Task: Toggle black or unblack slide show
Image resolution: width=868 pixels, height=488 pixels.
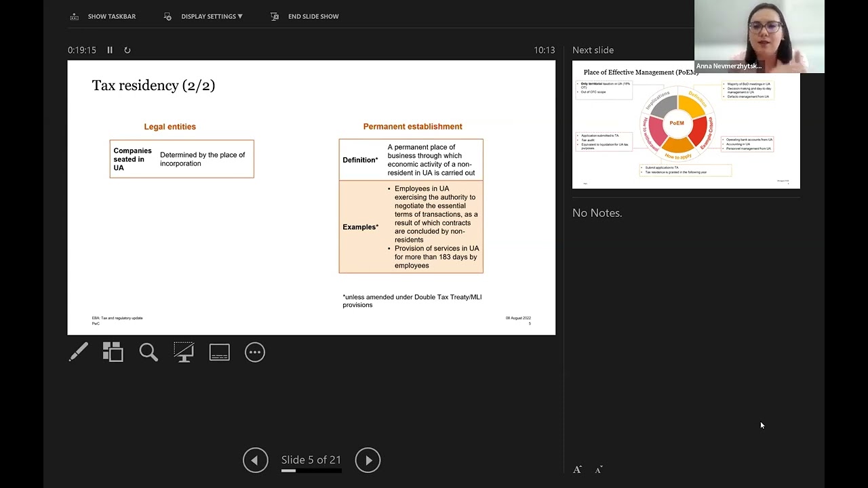Action: click(x=184, y=352)
